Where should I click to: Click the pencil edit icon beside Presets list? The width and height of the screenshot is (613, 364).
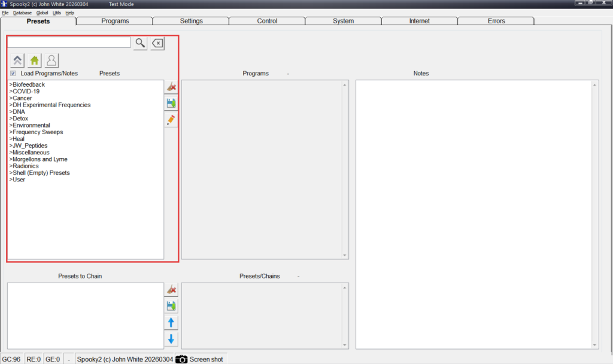pyautogui.click(x=171, y=120)
